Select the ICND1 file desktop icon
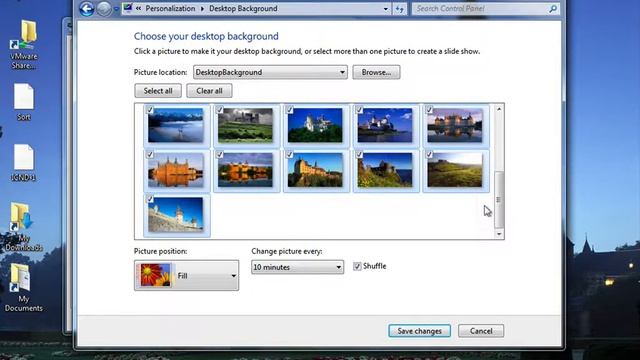Viewport: 640px width, 360px height. tap(23, 163)
